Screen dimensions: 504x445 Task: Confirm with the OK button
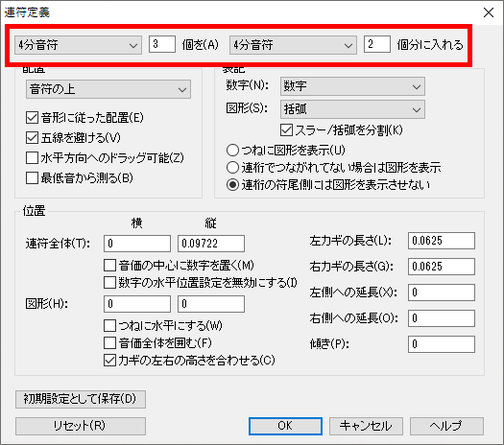[285, 426]
